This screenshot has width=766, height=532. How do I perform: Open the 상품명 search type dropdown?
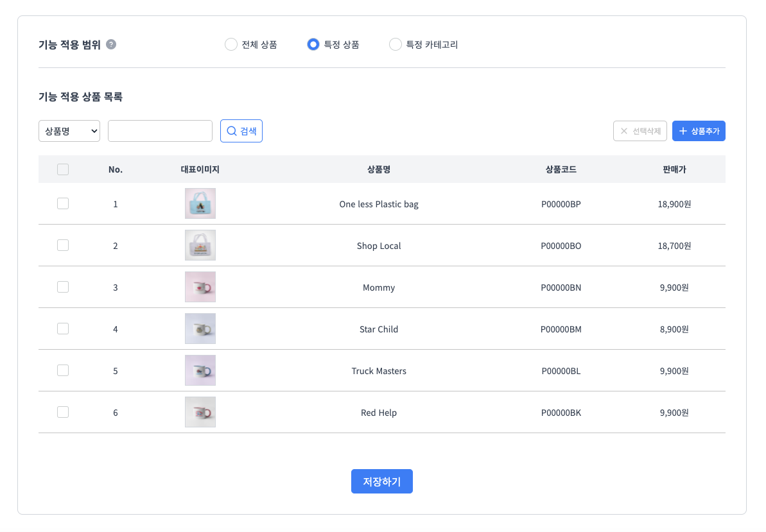(69, 131)
